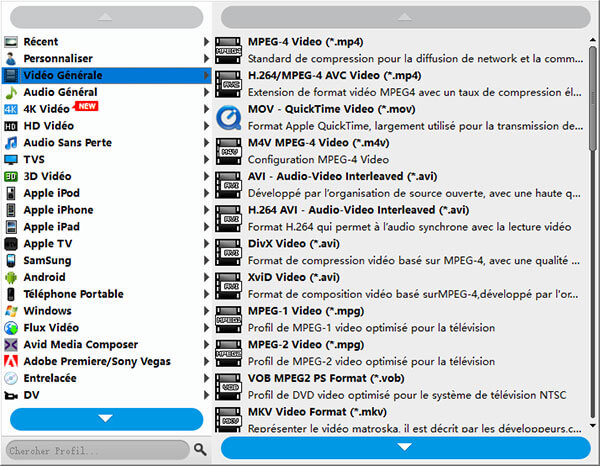Expand the Windows submenu arrow

pyautogui.click(x=206, y=311)
